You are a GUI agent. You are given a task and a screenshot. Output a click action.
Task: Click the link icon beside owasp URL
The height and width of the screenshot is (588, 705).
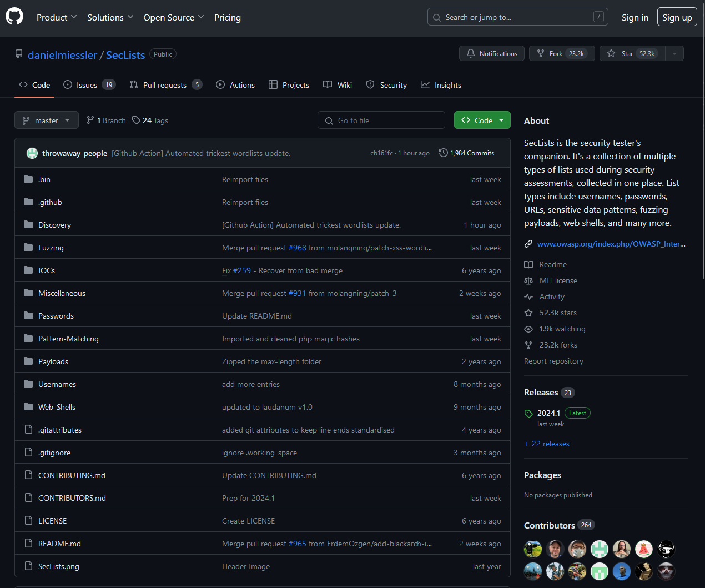pos(528,244)
